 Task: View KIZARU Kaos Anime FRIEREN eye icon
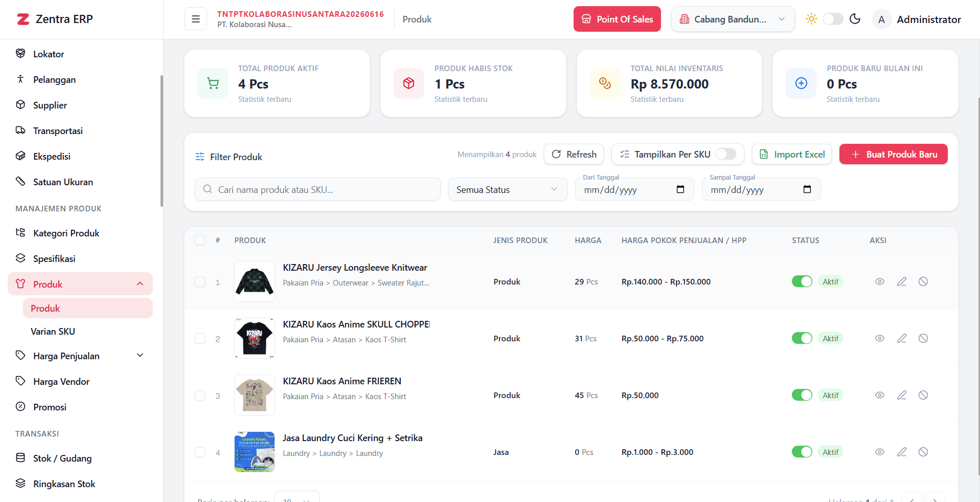click(x=880, y=395)
